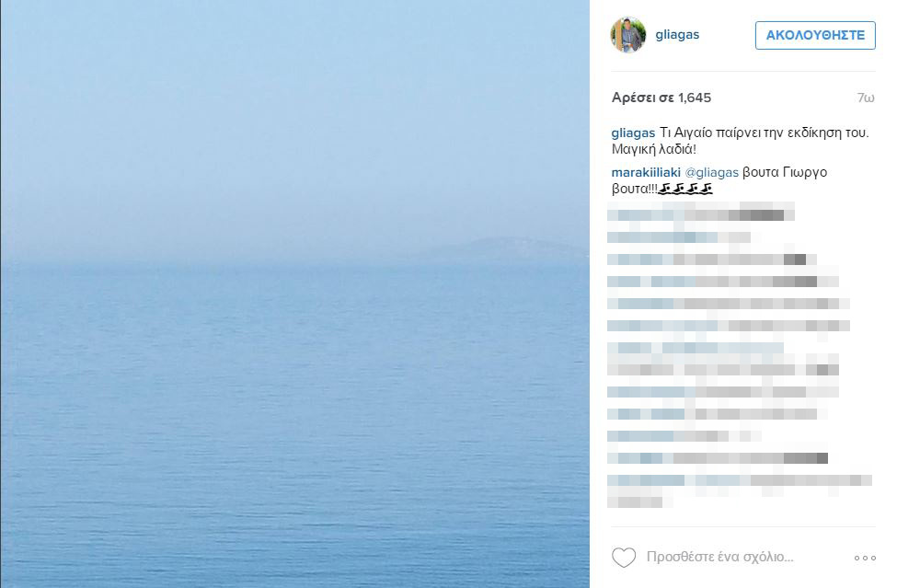View who liked via Αρέσει σε 1,645
This screenshot has height=588, width=897.
661,98
